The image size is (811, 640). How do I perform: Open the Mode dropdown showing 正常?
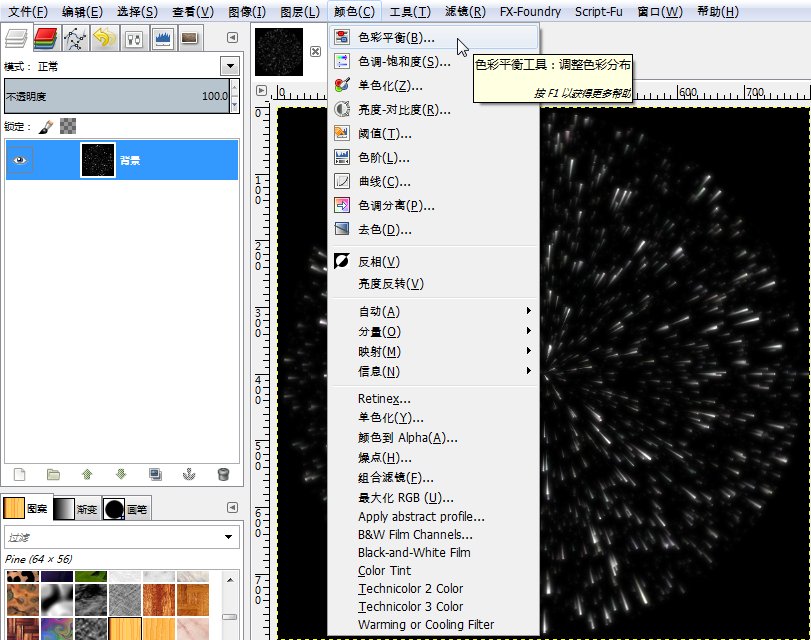pyautogui.click(x=230, y=66)
